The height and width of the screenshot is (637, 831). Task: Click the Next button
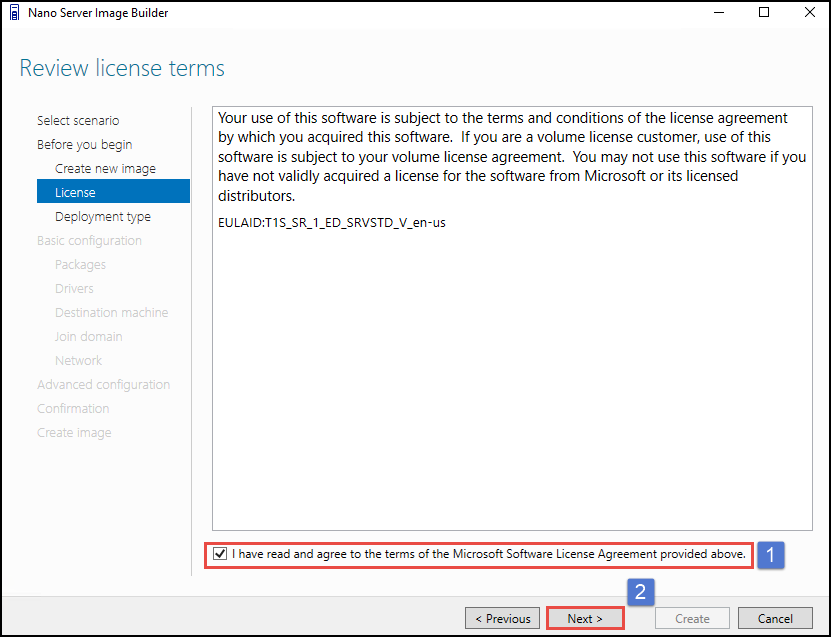pyautogui.click(x=585, y=618)
